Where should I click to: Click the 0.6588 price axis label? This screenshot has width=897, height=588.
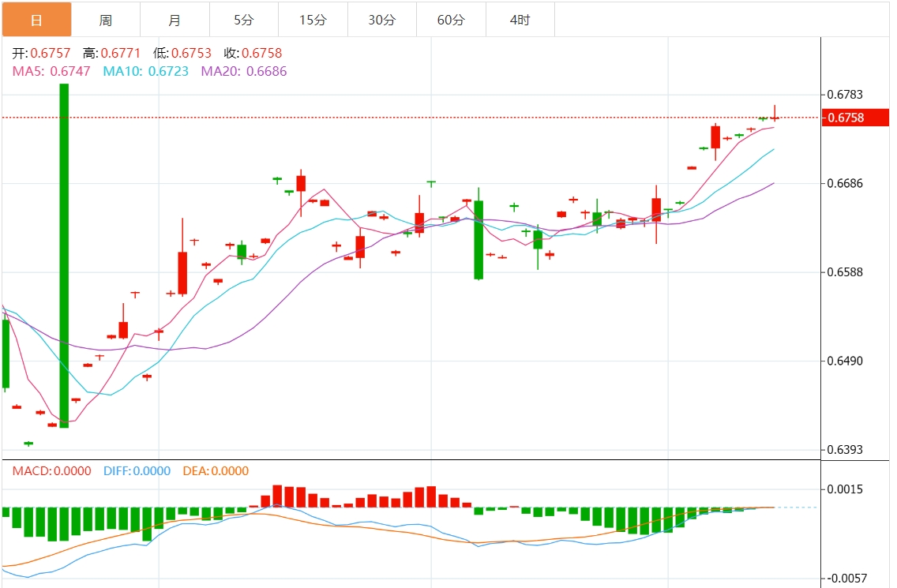click(845, 272)
